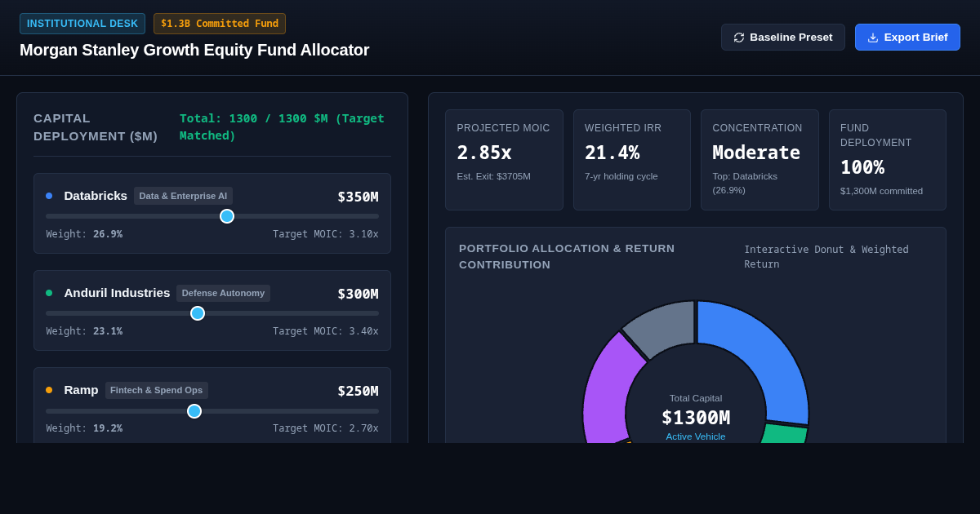Click the Defense Autonomy tag
The height and width of the screenshot is (514, 980).
click(x=223, y=293)
